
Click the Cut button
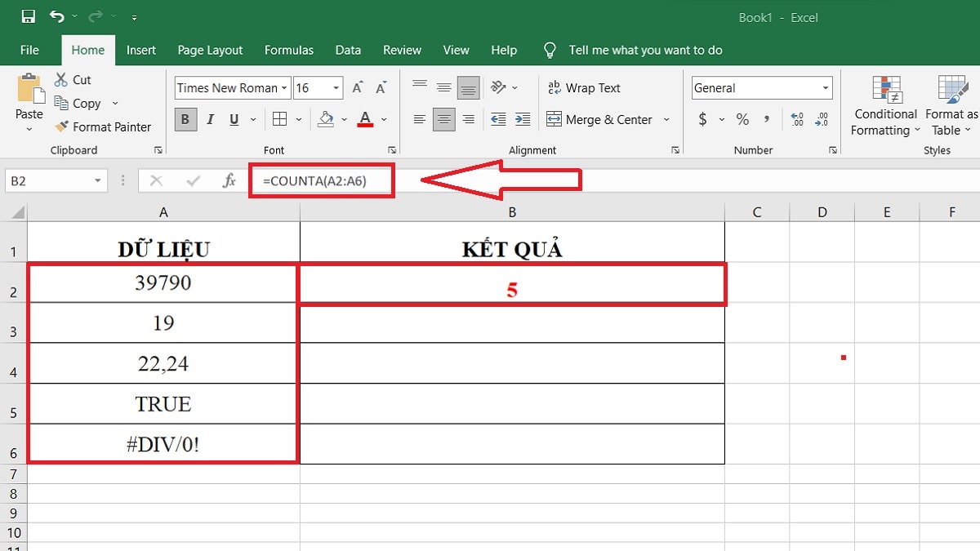(x=73, y=79)
